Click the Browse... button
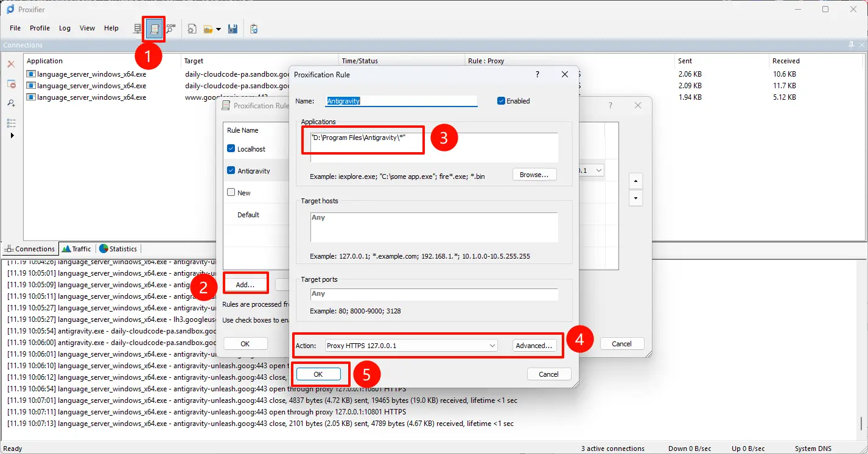This screenshot has height=454, width=868. pos(534,175)
